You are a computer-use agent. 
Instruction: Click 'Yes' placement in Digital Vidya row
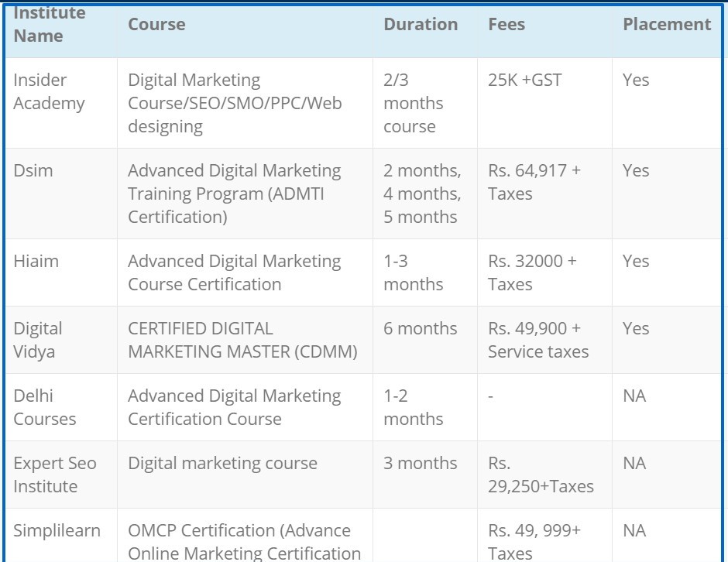pos(667,340)
